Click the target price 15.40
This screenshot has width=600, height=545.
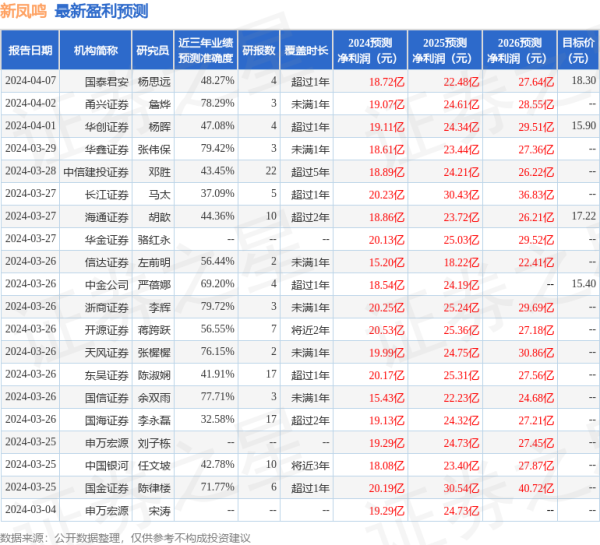tap(584, 284)
